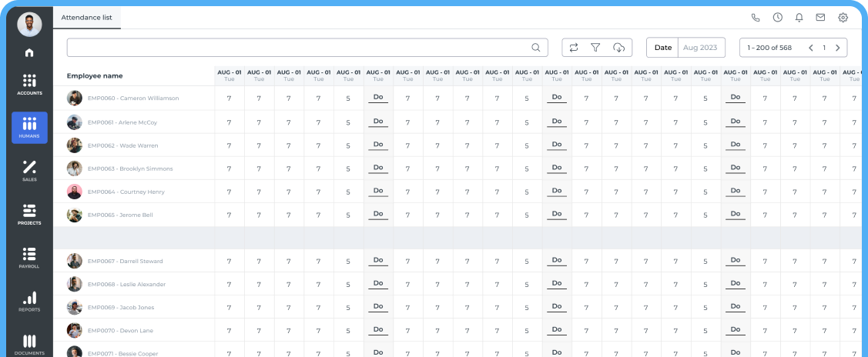Open the Accounts section in sidebar
This screenshot has width=868, height=357.
[29, 84]
